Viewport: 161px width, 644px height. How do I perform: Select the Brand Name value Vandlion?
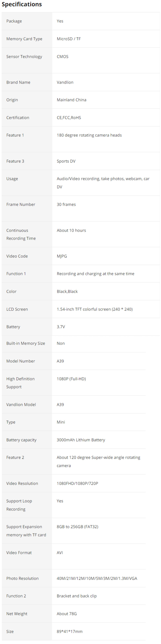point(65,82)
